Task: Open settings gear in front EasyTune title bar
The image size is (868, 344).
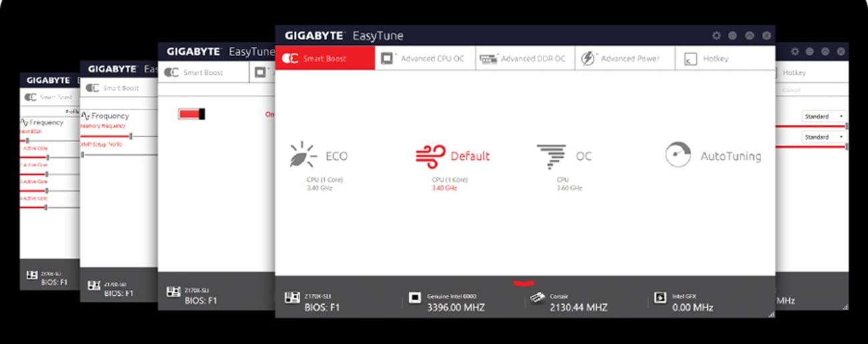Action: (716, 35)
